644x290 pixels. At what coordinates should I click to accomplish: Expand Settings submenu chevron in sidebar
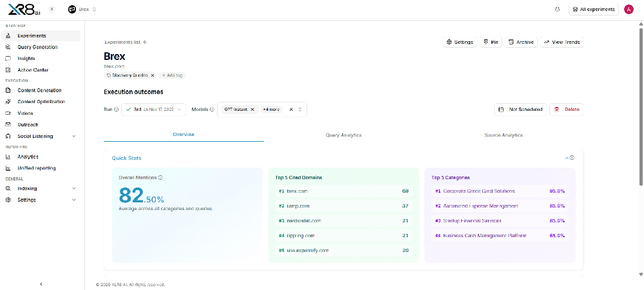[x=74, y=200]
